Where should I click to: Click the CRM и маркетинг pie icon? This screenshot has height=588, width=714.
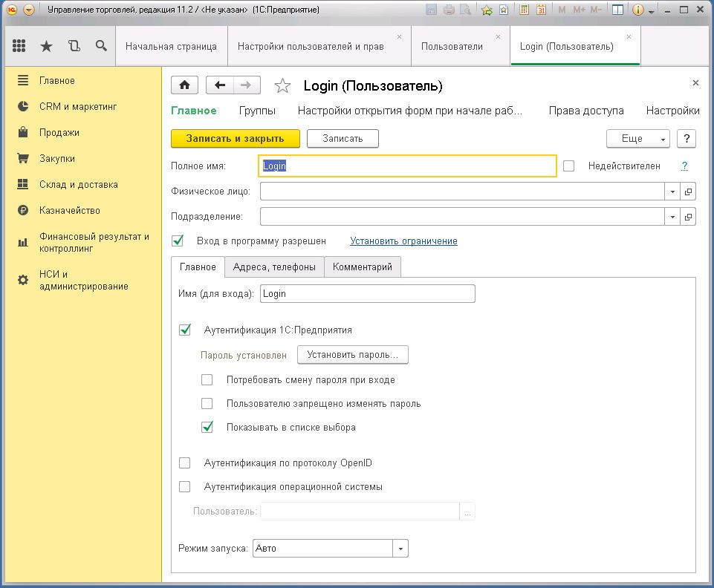coord(23,106)
